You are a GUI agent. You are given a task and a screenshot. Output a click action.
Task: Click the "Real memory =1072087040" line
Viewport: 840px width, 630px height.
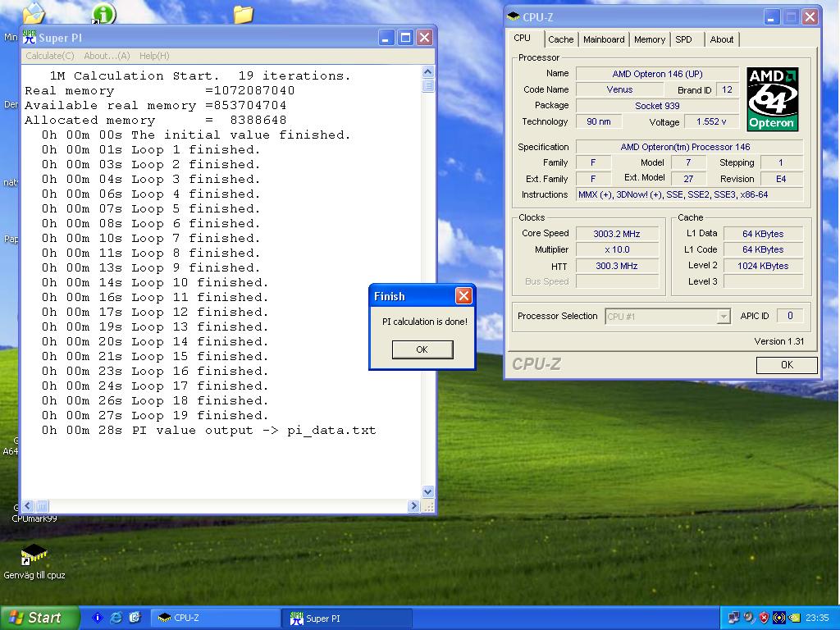[x=159, y=90]
